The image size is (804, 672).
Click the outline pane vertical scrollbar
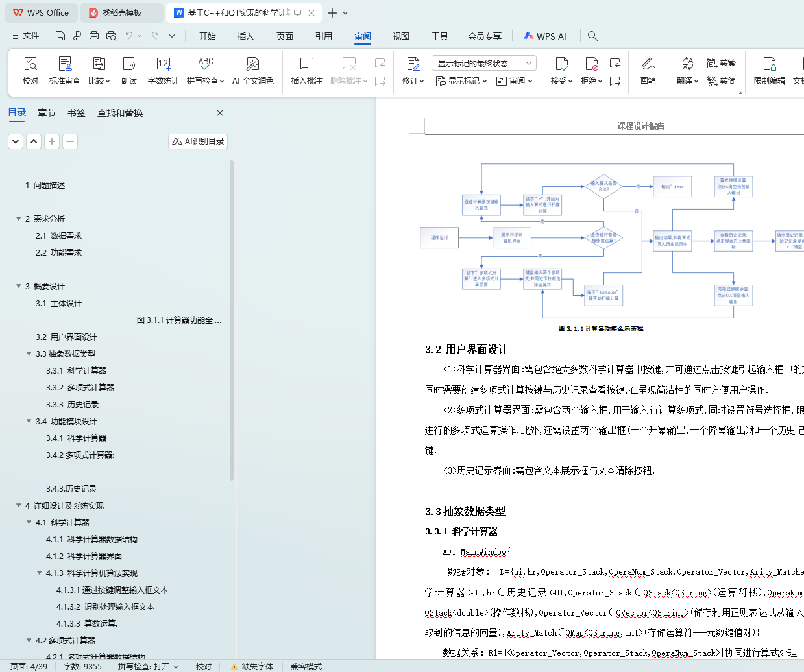[232, 321]
